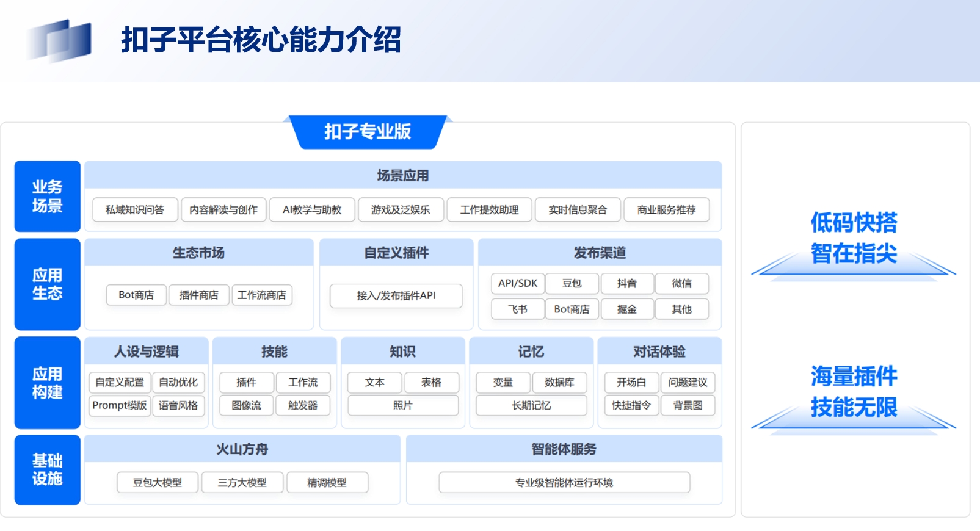
Task: Click the 记忆 section header
Action: (x=531, y=351)
